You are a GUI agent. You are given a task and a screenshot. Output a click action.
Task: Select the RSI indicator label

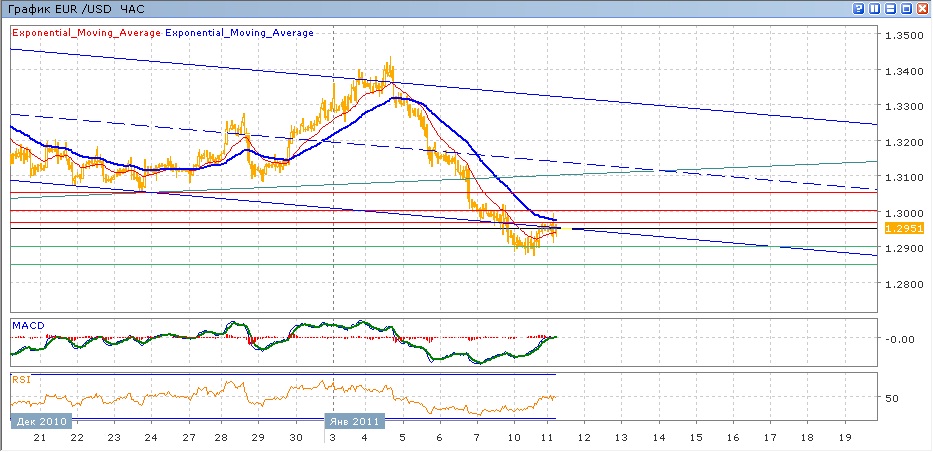[21, 379]
